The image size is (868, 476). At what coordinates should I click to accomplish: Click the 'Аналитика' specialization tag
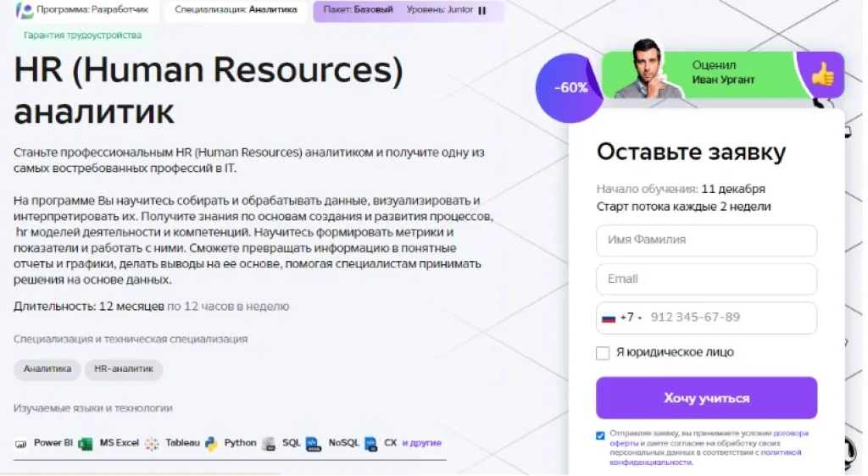pyautogui.click(x=47, y=368)
